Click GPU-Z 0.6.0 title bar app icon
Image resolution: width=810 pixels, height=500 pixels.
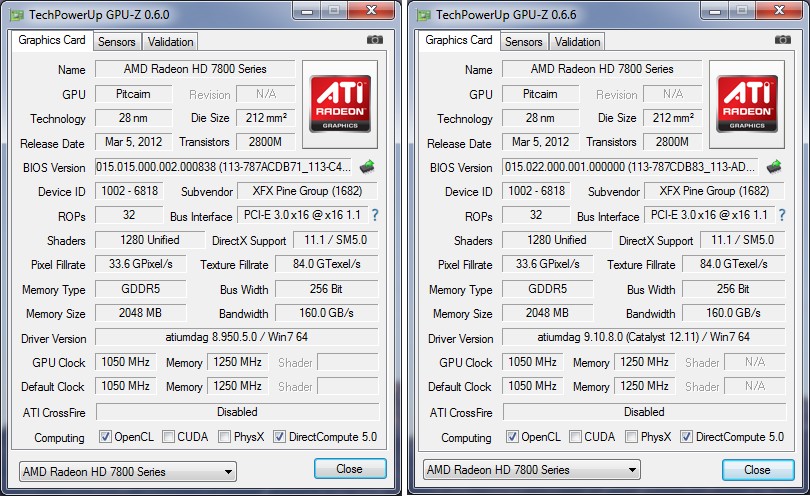pyautogui.click(x=17, y=15)
